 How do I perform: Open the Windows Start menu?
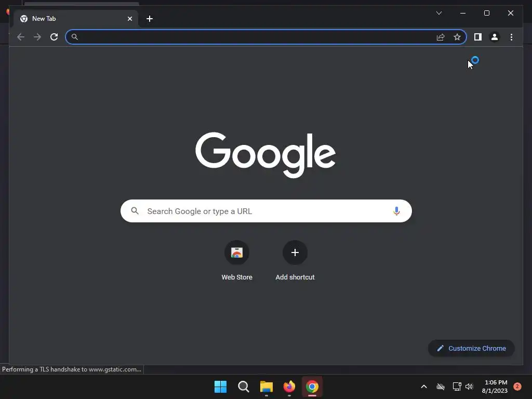tap(220, 387)
